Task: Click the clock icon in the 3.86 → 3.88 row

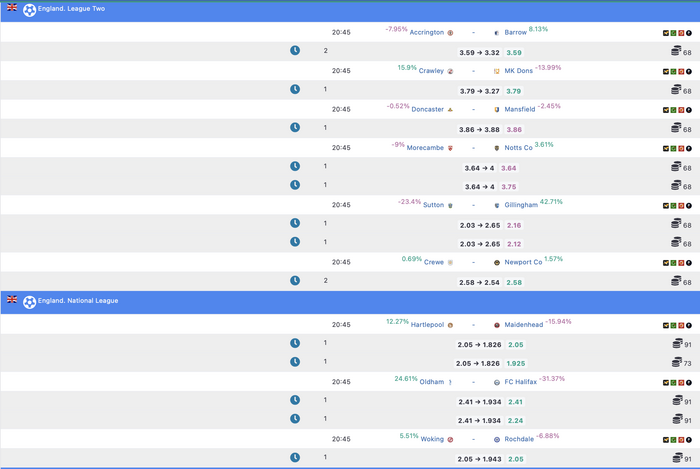Action: pyautogui.click(x=295, y=128)
